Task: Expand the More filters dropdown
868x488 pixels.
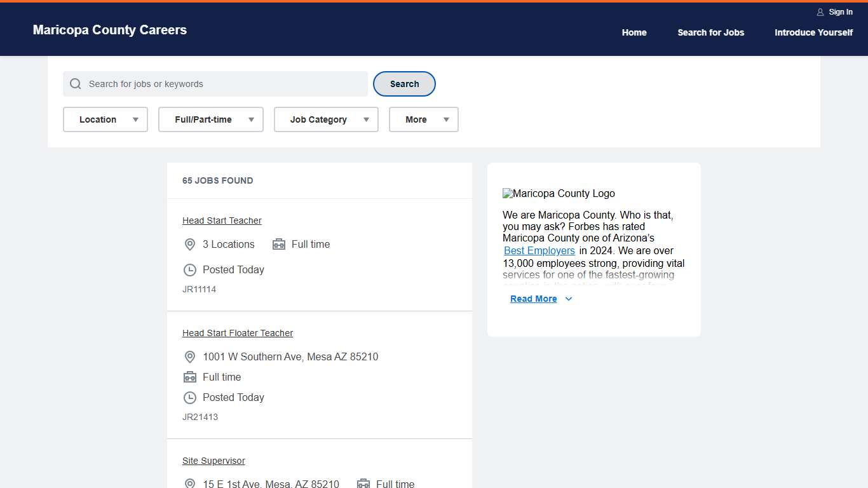Action: coord(423,119)
